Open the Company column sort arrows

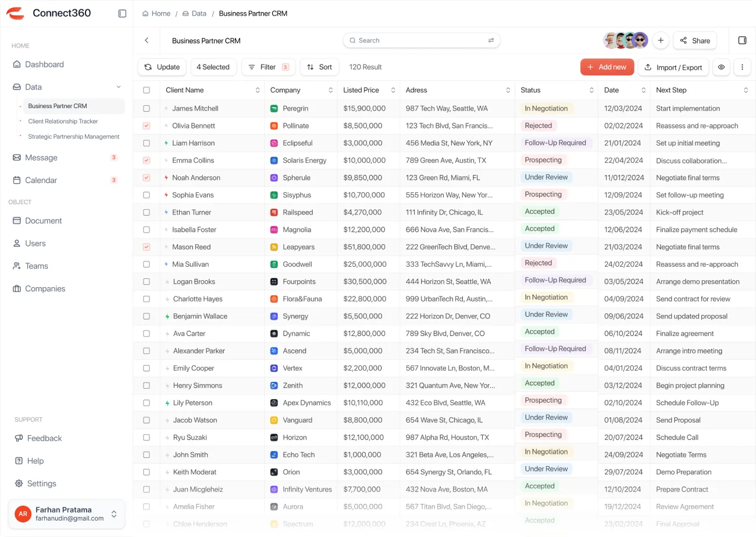point(330,90)
